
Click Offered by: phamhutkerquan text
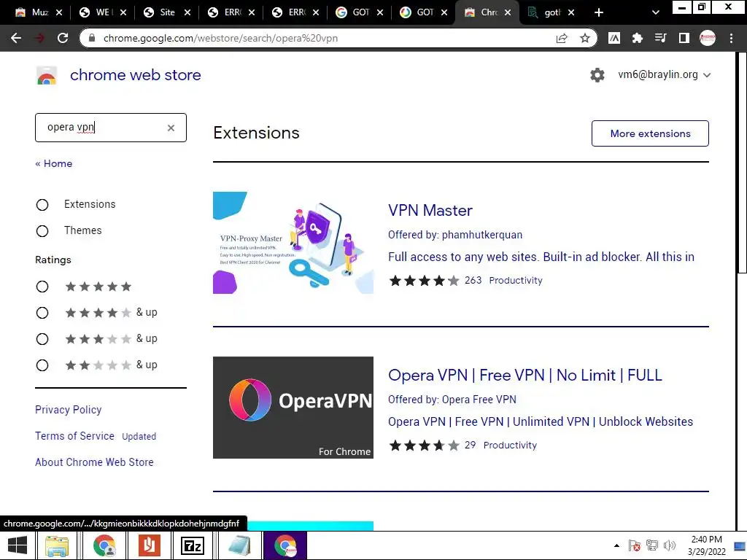tap(455, 235)
